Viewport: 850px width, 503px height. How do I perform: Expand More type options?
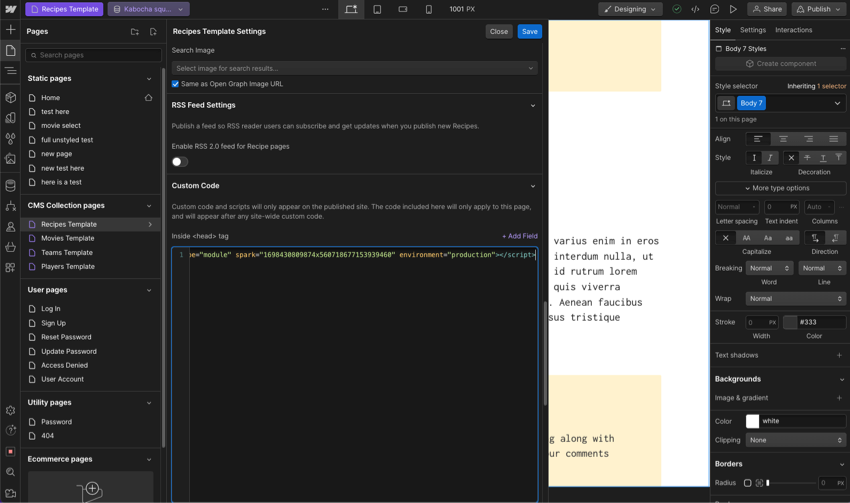coord(780,188)
